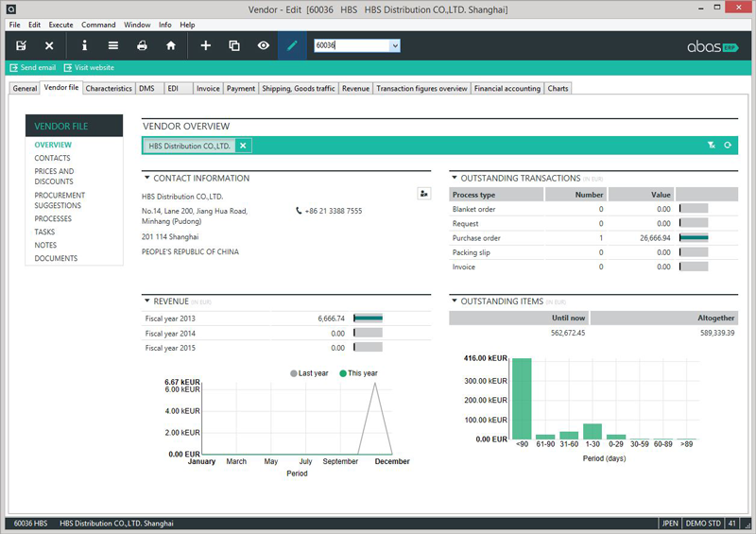
Task: Collapse the Revenue section
Action: tap(147, 301)
